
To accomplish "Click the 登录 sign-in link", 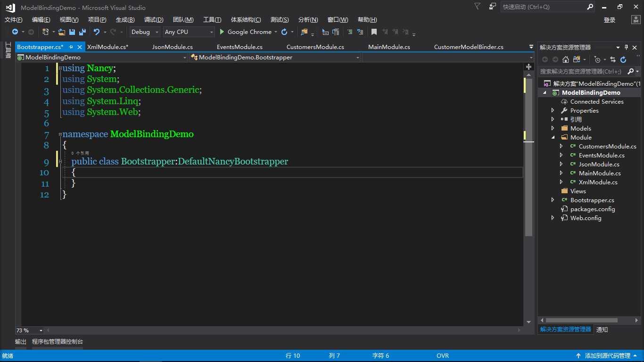I will click(x=610, y=20).
